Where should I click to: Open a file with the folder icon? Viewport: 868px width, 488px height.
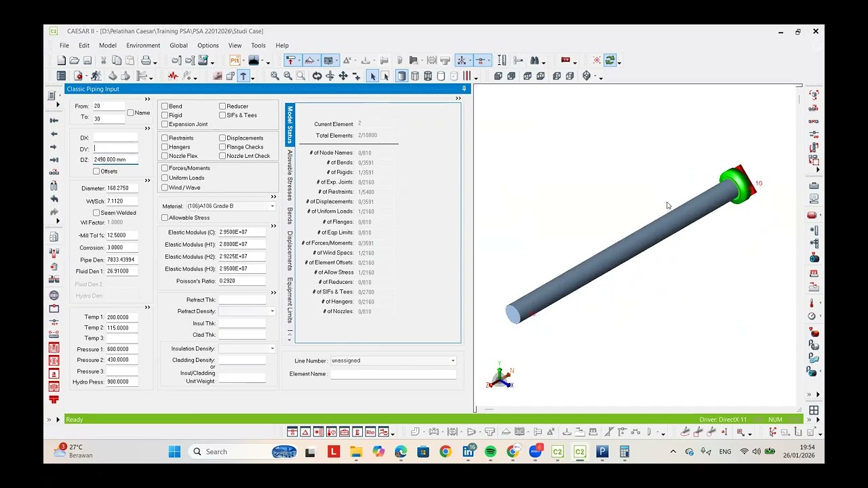click(x=75, y=60)
